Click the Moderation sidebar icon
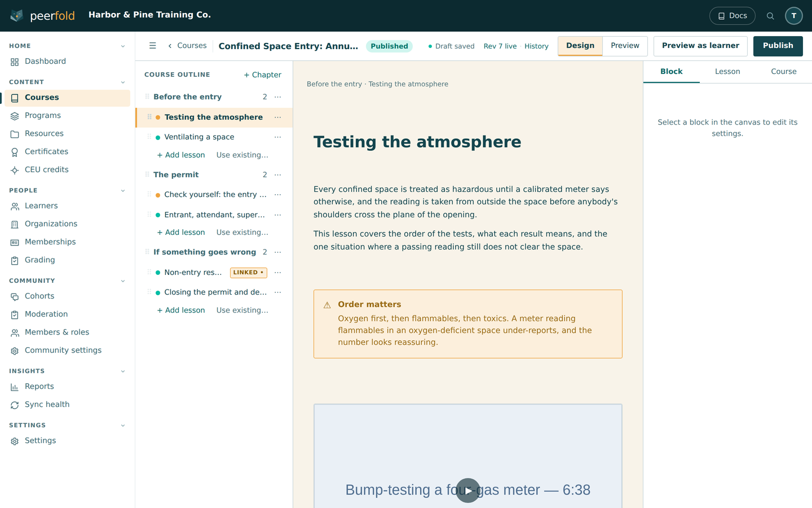This screenshot has height=508, width=812. point(15,314)
